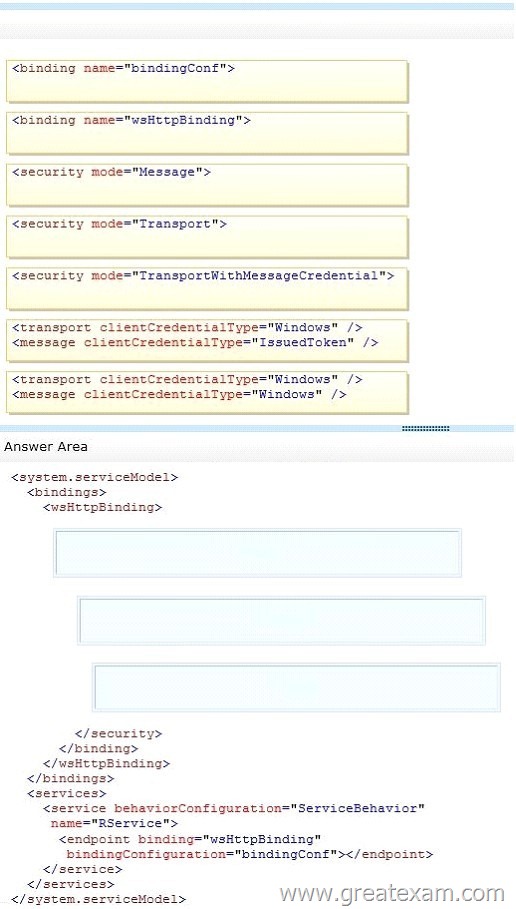Pick the security mode="Transport" snippet

click(207, 237)
